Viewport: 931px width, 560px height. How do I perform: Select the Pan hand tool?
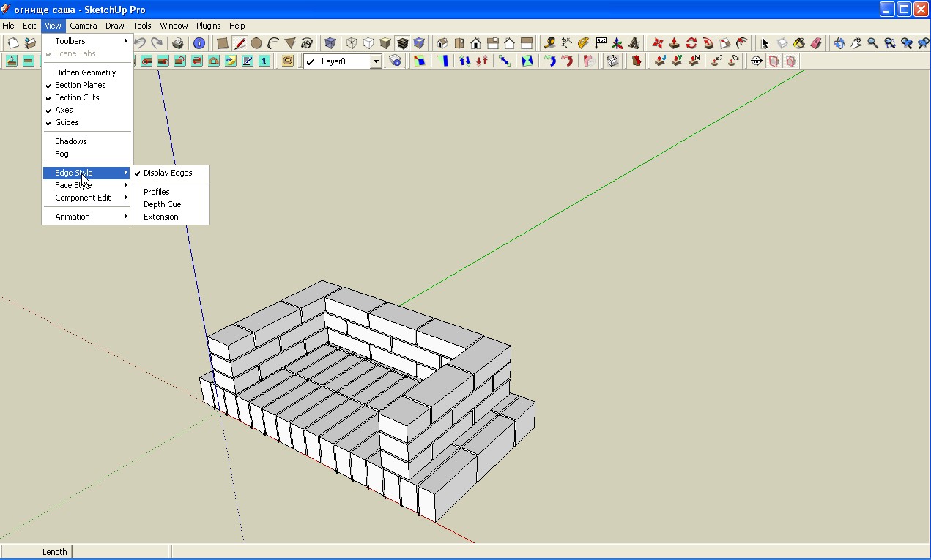point(856,43)
